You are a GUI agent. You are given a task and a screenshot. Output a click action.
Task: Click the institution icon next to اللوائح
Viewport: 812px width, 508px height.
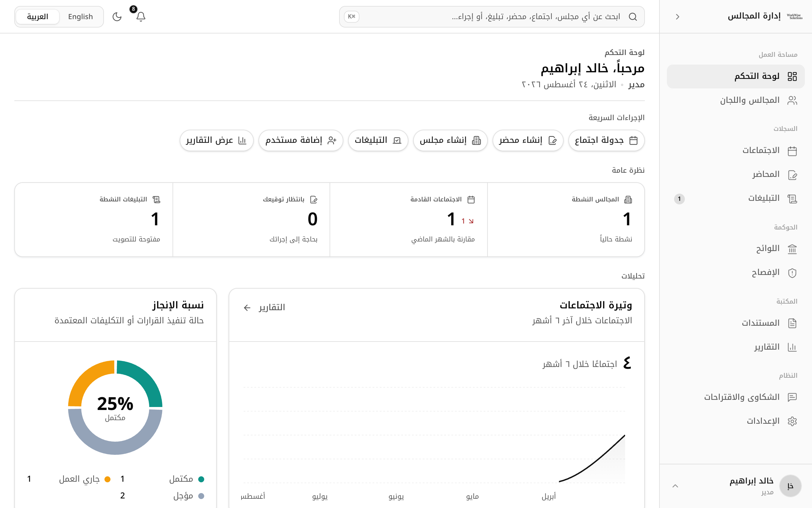click(x=792, y=249)
